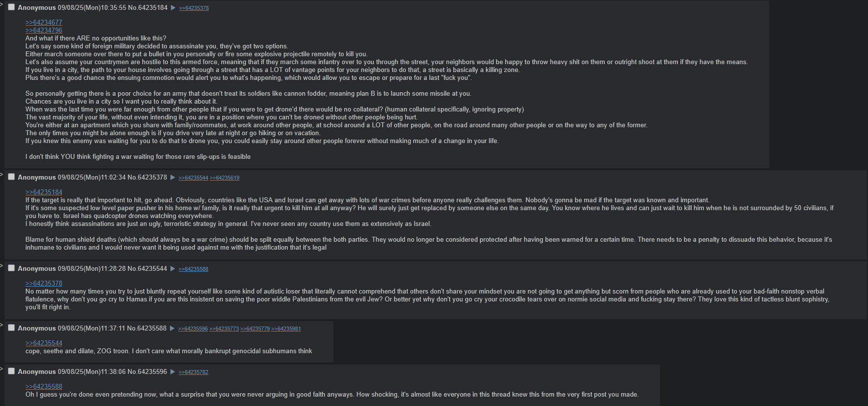
Task: Mark checkbox on post 64235588
Action: [11, 328]
